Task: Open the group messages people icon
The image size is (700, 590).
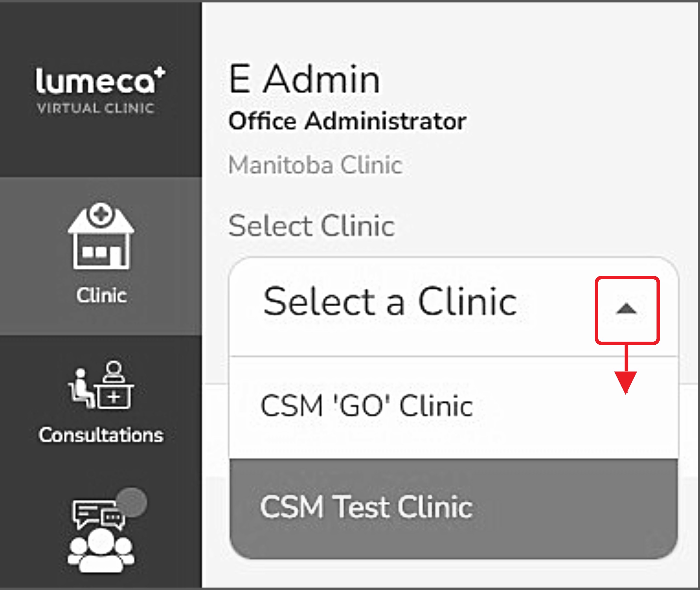Action: 101,550
